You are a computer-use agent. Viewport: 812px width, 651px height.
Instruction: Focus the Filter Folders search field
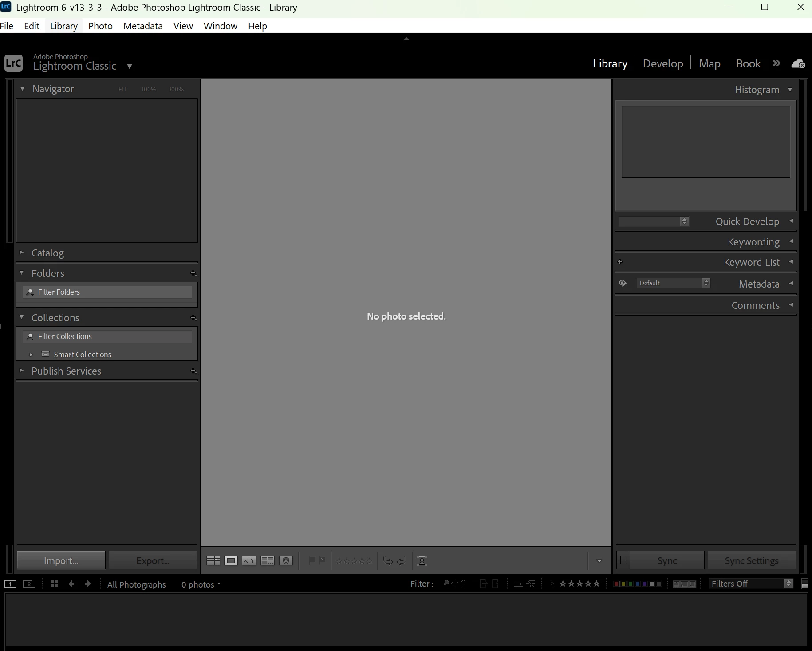(107, 292)
